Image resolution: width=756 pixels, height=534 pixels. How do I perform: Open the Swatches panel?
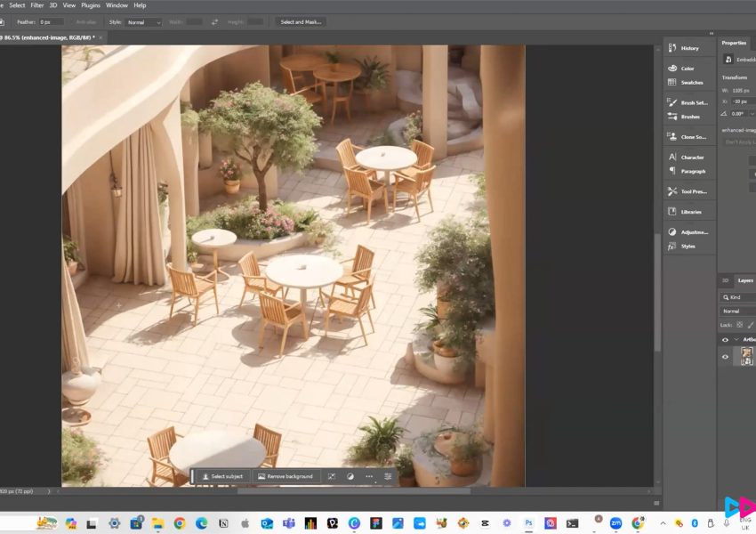pos(691,82)
